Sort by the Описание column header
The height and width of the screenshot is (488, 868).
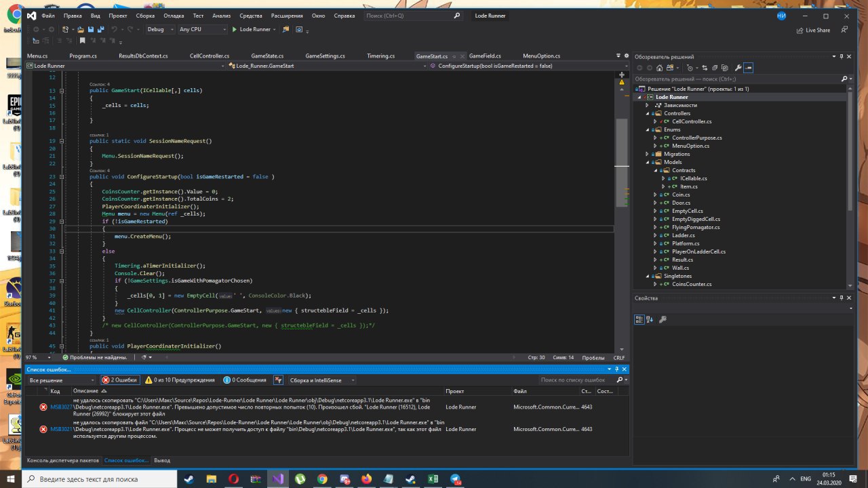(x=85, y=391)
